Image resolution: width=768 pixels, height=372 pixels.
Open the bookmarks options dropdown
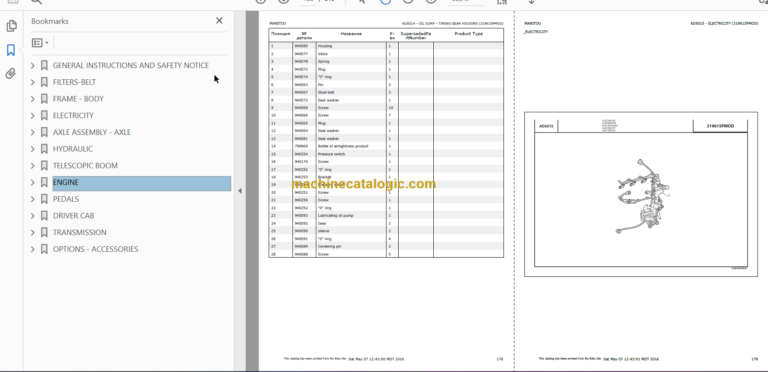pos(40,43)
